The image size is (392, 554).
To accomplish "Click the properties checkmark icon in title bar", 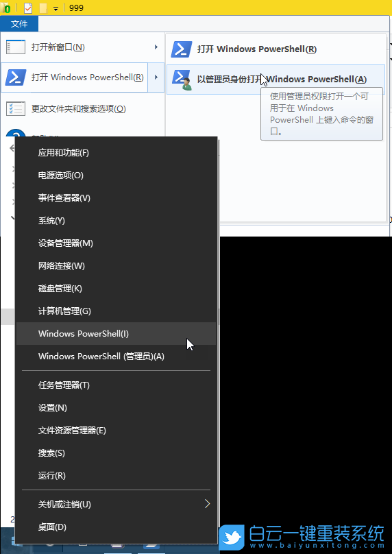I will [x=28, y=8].
